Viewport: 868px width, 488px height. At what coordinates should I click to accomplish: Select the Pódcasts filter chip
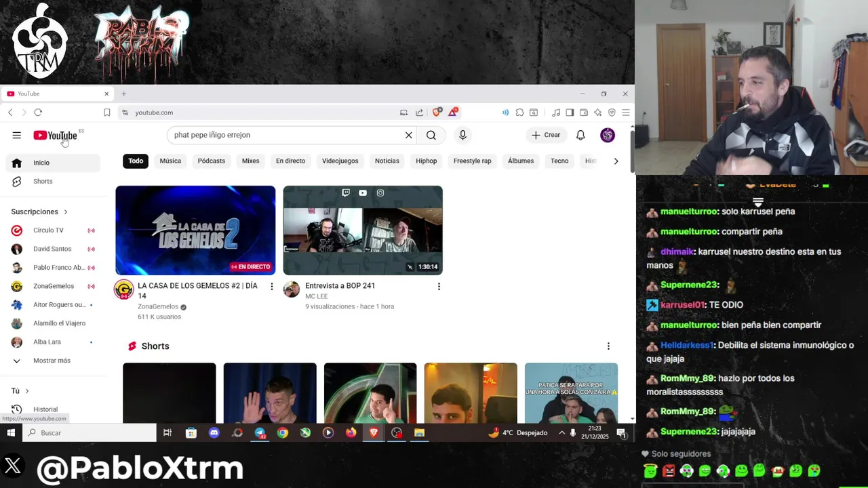tap(211, 161)
